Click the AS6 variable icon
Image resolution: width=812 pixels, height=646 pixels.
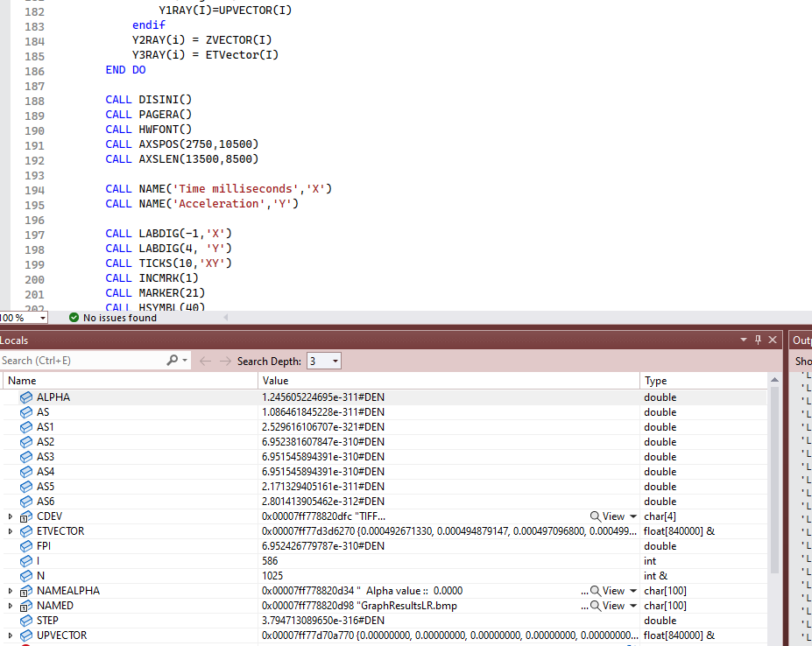click(26, 502)
